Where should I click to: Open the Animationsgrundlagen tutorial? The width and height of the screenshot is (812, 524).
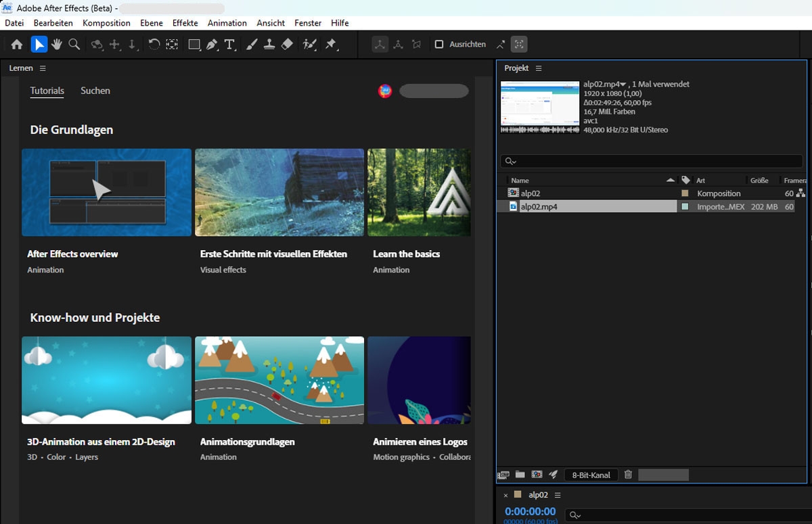[279, 381]
